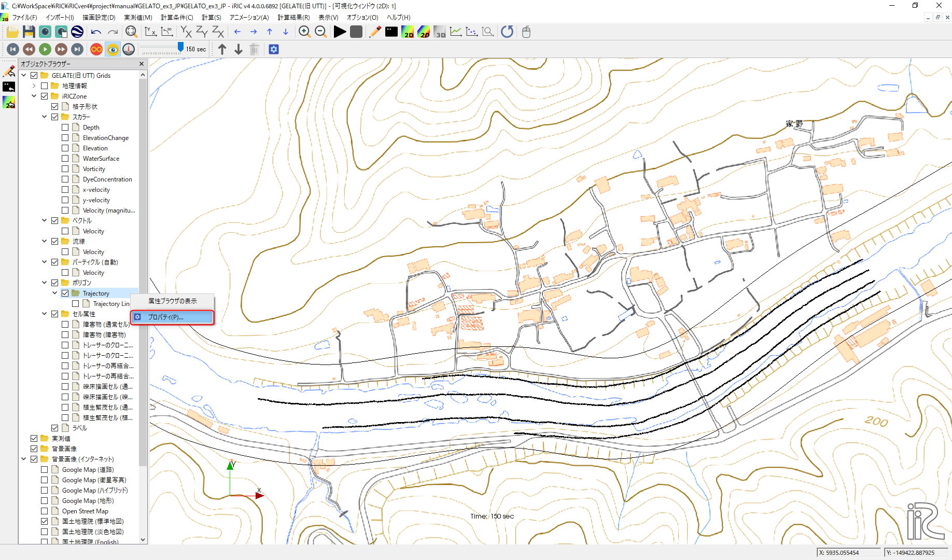Jump to the last animation step
The width and height of the screenshot is (952, 560).
[x=77, y=49]
